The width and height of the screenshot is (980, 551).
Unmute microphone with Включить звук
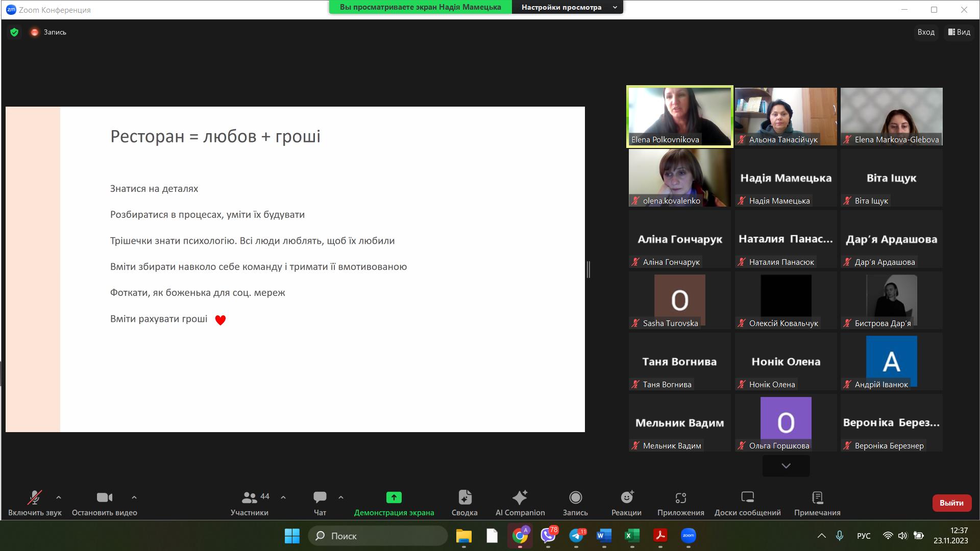click(x=35, y=503)
